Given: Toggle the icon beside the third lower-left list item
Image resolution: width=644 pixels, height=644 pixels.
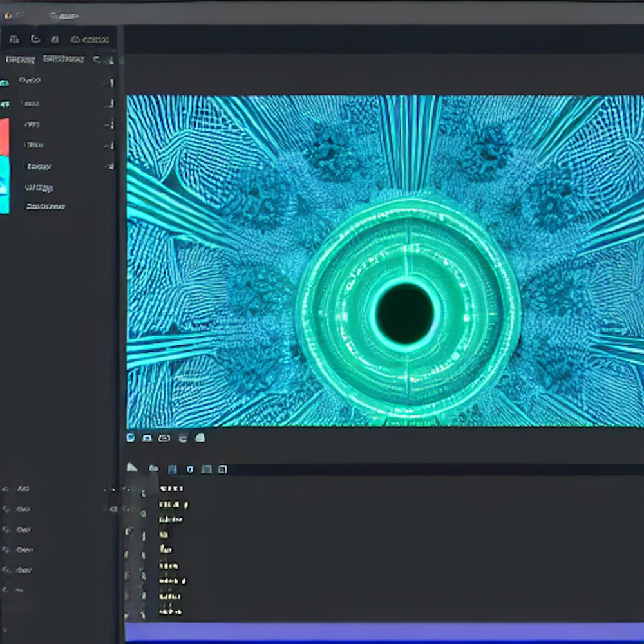Looking at the screenshot, I should click(6, 529).
